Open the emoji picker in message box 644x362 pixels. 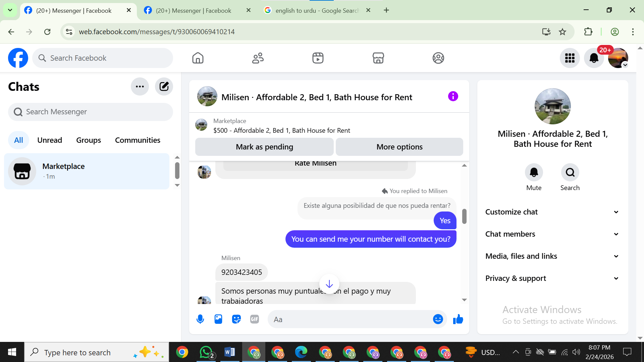point(438,319)
